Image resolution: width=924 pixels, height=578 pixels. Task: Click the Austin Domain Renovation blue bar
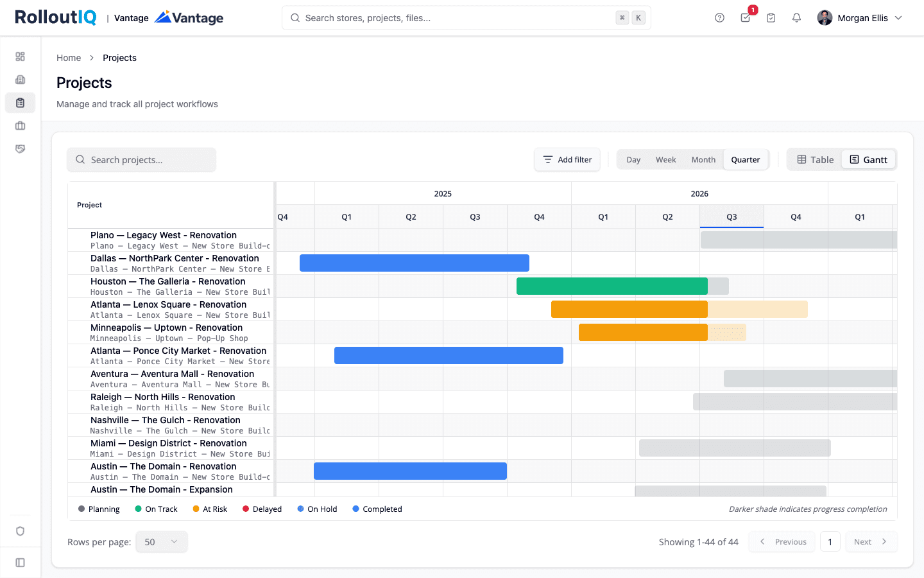coord(410,471)
